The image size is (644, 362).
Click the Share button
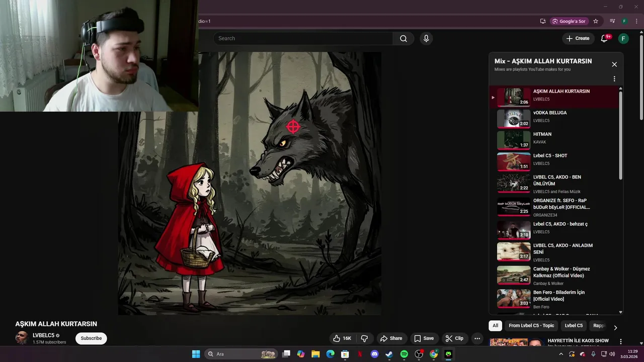[x=391, y=338]
